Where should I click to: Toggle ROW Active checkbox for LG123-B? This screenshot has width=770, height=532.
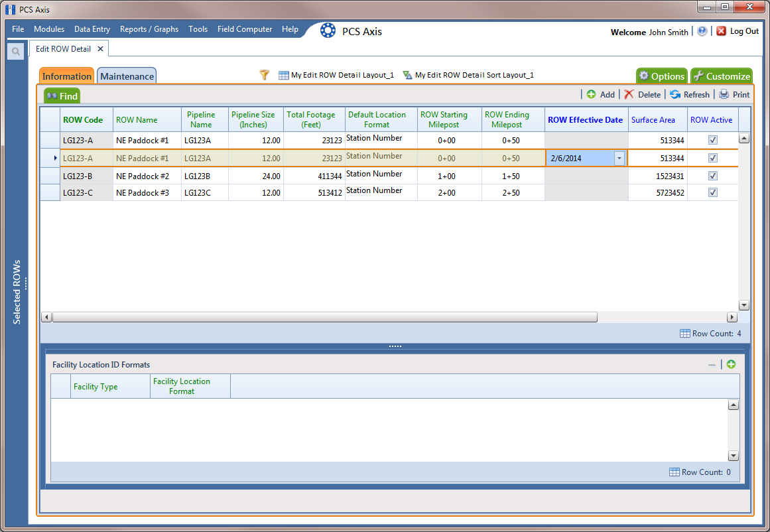(713, 176)
